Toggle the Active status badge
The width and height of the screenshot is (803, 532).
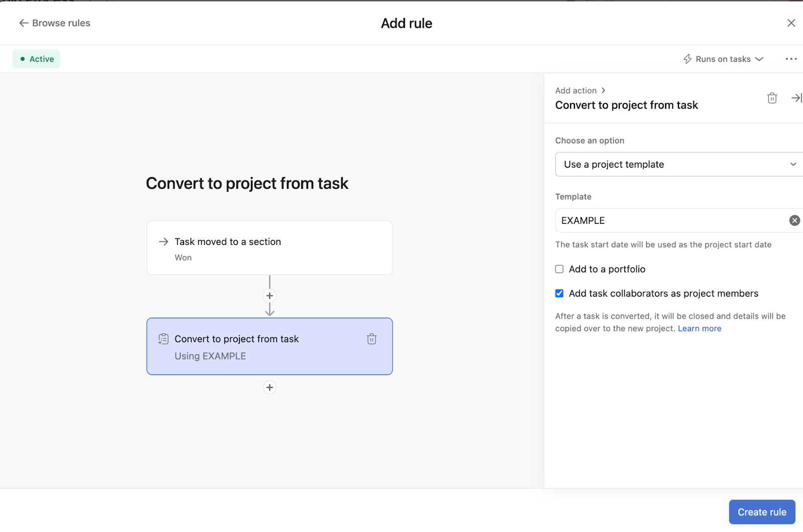pos(37,59)
